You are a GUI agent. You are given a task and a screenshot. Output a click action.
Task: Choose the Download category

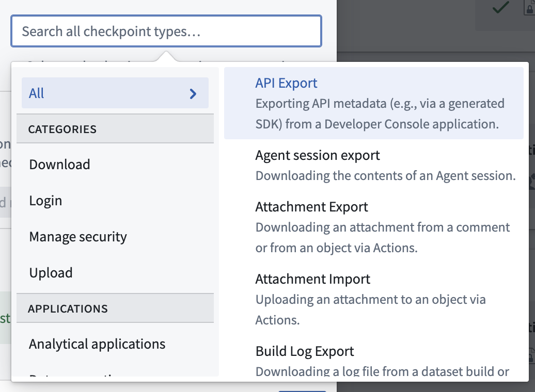click(x=115, y=165)
